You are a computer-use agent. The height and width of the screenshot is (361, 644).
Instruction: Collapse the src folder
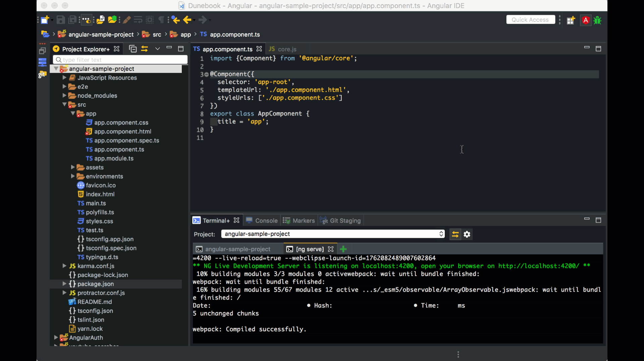[x=64, y=104]
